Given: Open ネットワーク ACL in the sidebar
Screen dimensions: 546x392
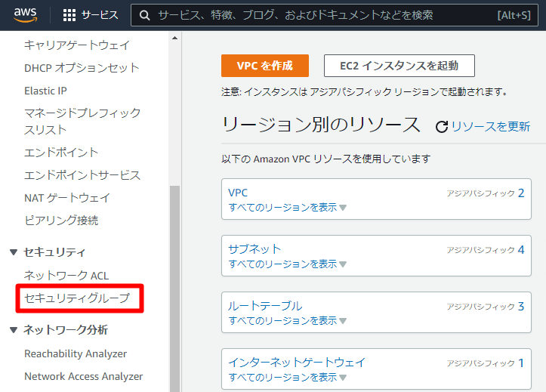Looking at the screenshot, I should 66,276.
